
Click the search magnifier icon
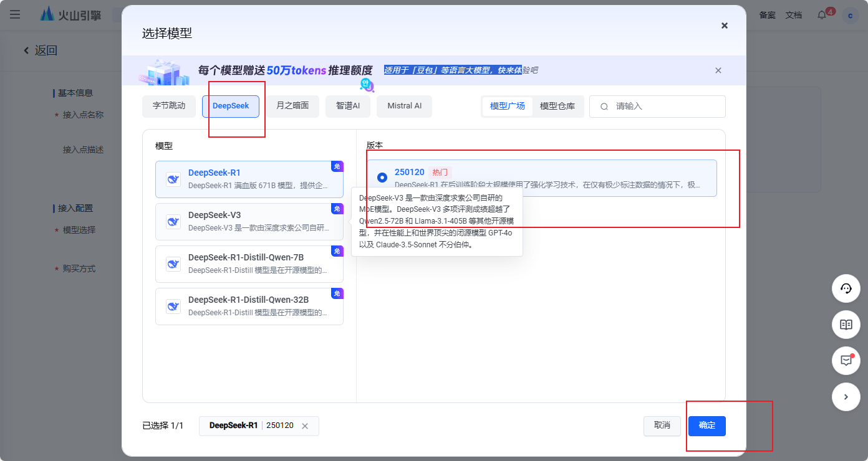coord(604,107)
